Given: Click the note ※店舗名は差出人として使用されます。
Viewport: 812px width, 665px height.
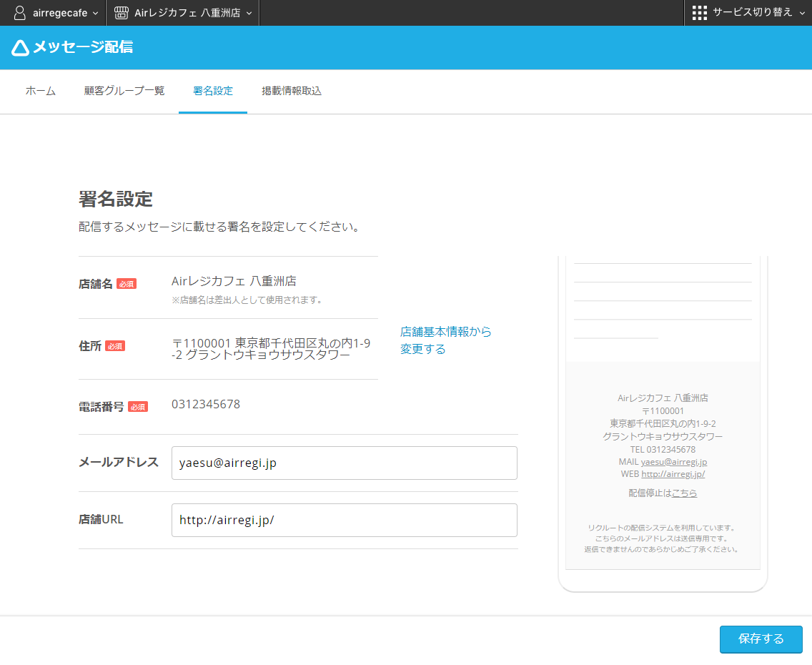Looking at the screenshot, I should click(x=248, y=300).
